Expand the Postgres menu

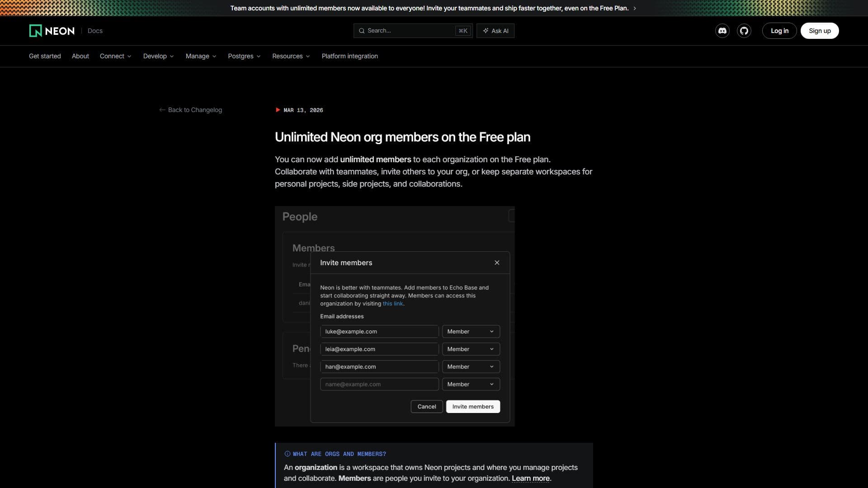pyautogui.click(x=244, y=56)
